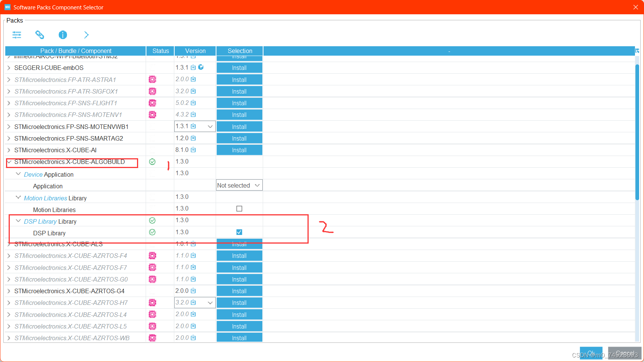Uncheck the DSP Library checkbox
This screenshot has height=362, width=644.
point(239,232)
